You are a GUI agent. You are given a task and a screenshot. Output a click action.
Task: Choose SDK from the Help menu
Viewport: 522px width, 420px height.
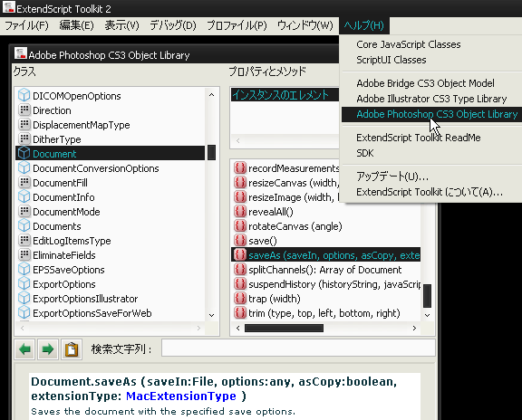coord(365,153)
